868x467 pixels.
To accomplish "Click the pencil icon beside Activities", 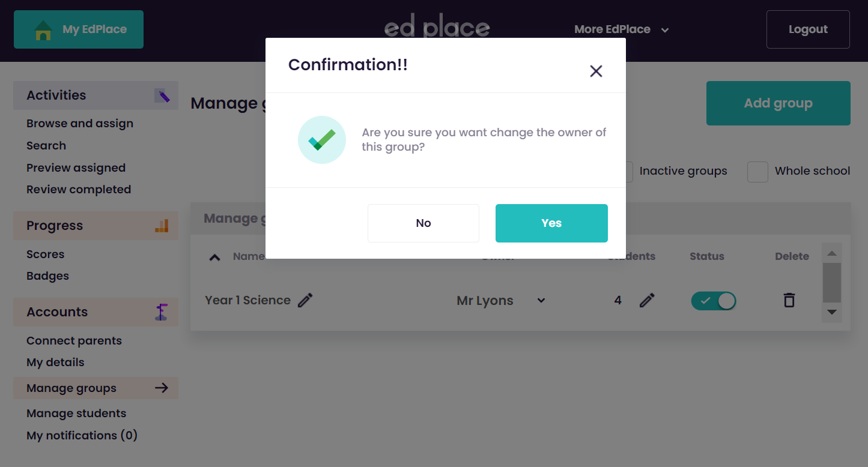I will click(x=162, y=95).
